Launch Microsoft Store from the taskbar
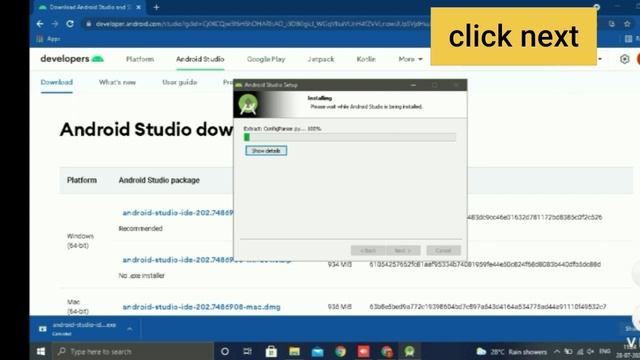Viewport: 640px width, 360px height. [x=271, y=351]
